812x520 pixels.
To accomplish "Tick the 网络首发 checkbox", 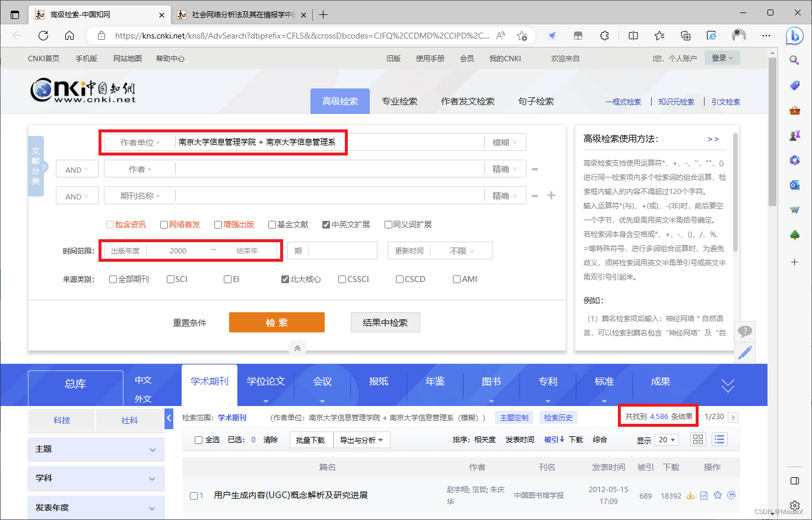I will (164, 224).
